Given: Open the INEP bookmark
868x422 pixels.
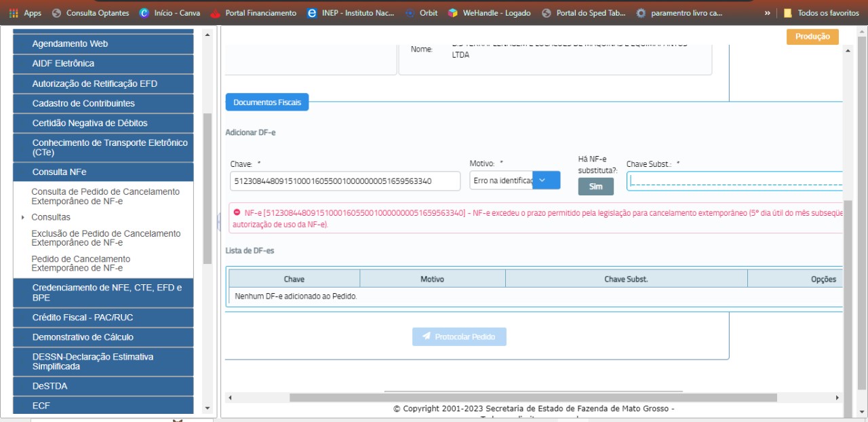Looking at the screenshot, I should click(350, 13).
